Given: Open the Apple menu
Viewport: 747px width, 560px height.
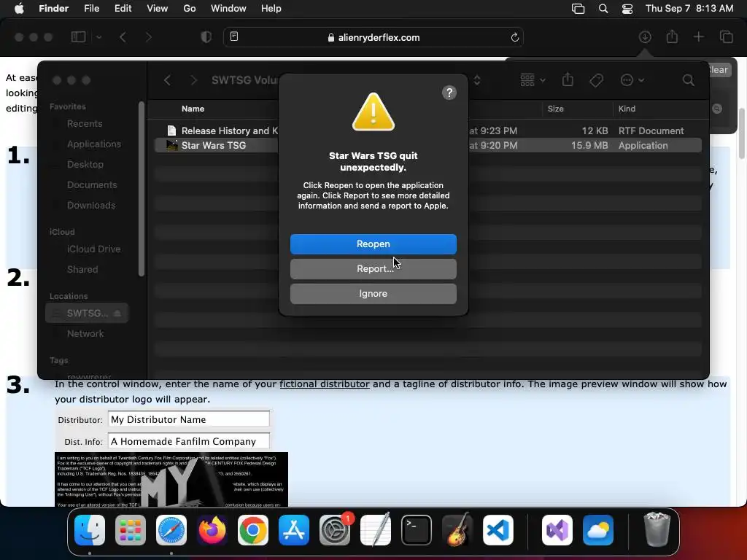Looking at the screenshot, I should point(19,9).
